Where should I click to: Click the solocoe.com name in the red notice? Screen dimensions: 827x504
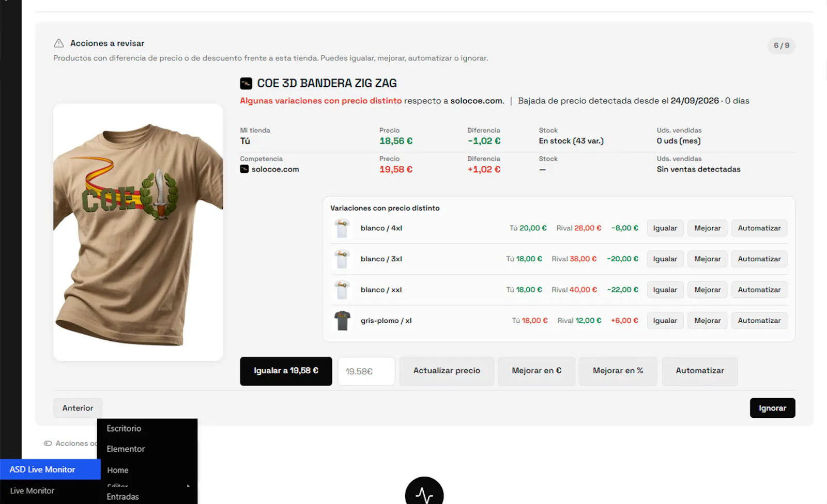coord(477,101)
